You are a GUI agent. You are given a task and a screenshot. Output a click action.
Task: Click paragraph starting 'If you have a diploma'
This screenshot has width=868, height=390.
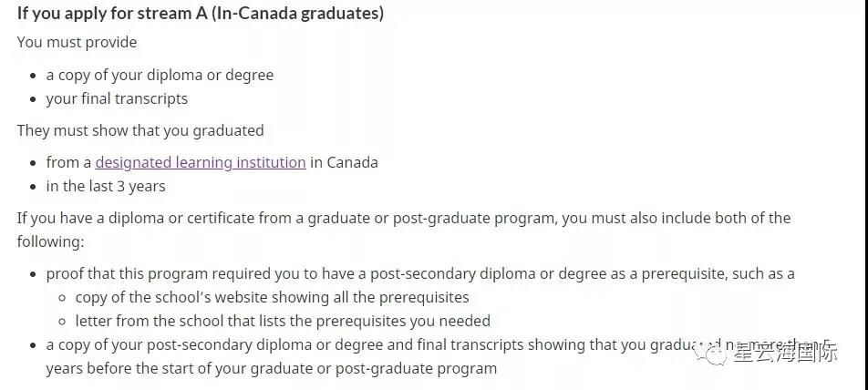point(403,218)
